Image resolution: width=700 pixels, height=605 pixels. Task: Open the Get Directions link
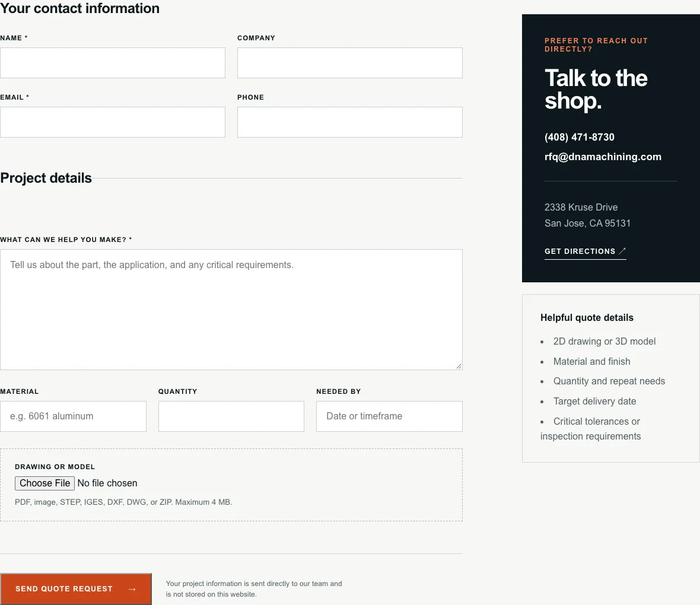586,251
